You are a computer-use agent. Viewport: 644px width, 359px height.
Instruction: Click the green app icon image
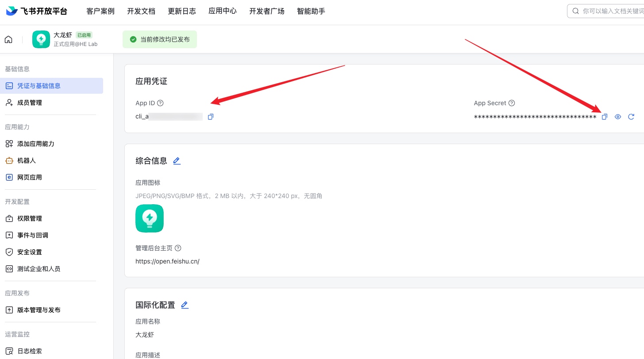pos(150,218)
